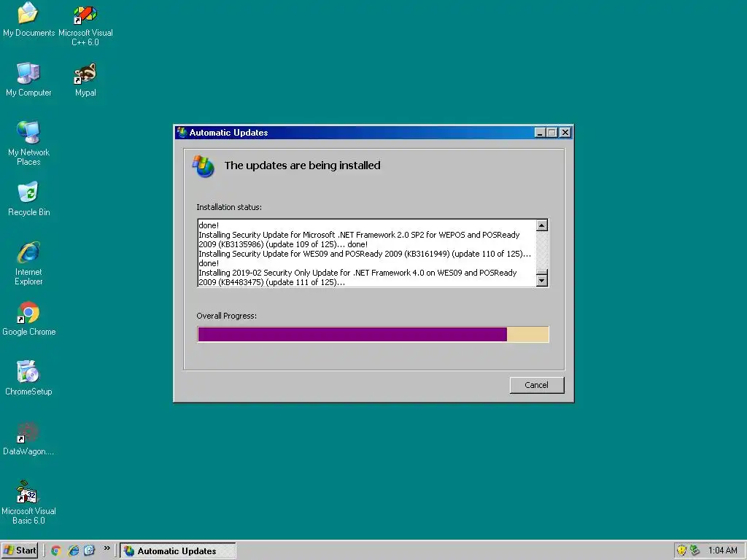Viewport: 747px width, 560px height.
Task: Minimize the Automatic Updates window
Action: (540, 133)
